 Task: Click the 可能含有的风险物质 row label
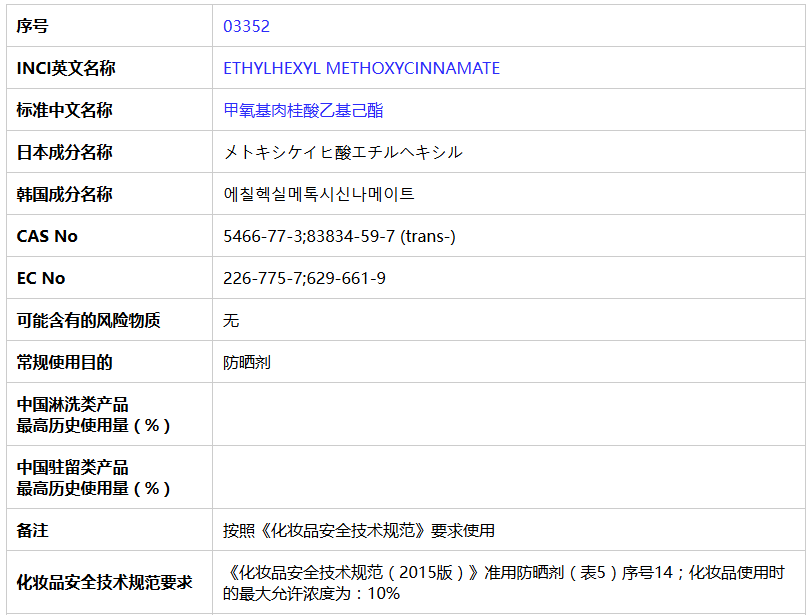(x=88, y=321)
